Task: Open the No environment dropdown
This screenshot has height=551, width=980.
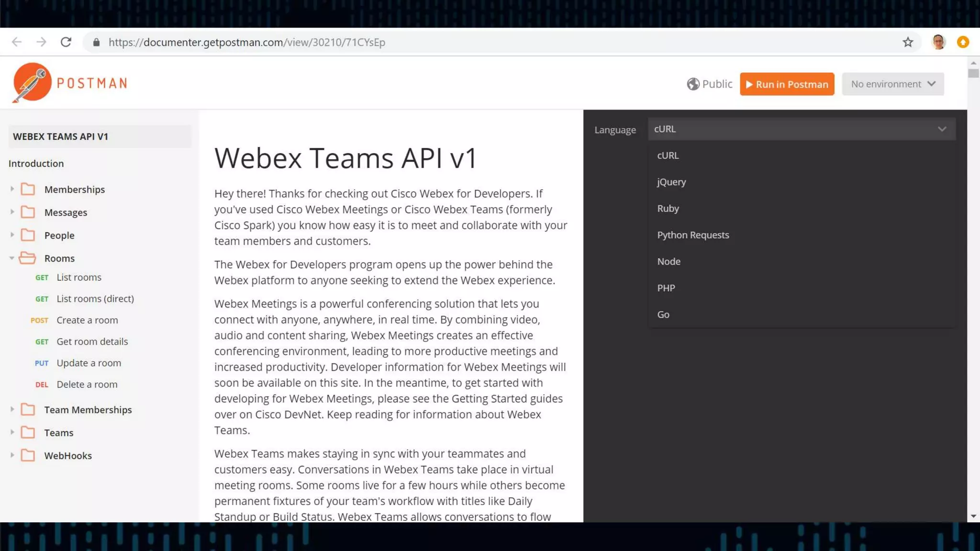Action: pyautogui.click(x=892, y=84)
